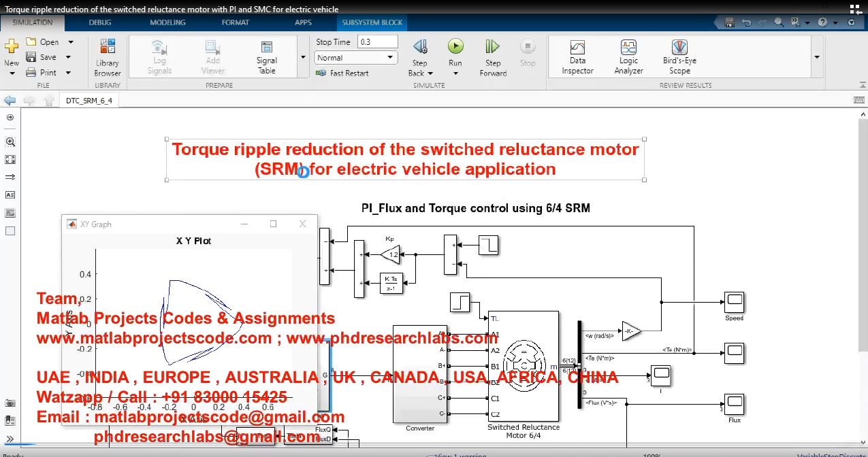Launch the Logic Analyzer
Screen dimensions: 868x457
coord(628,56)
